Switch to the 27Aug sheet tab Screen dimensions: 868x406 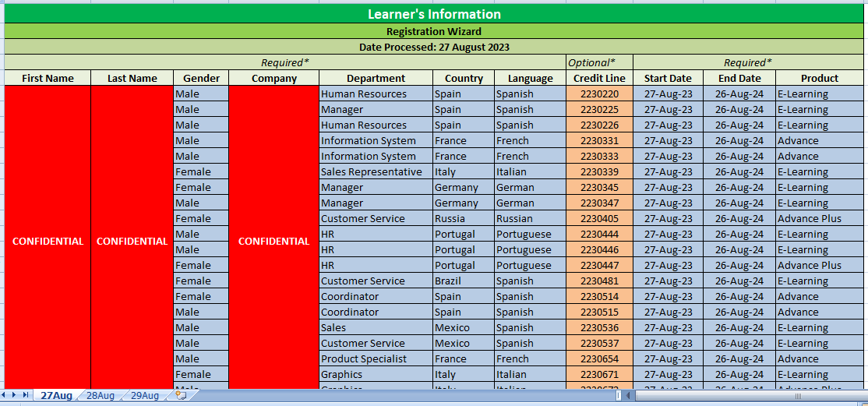(x=56, y=395)
